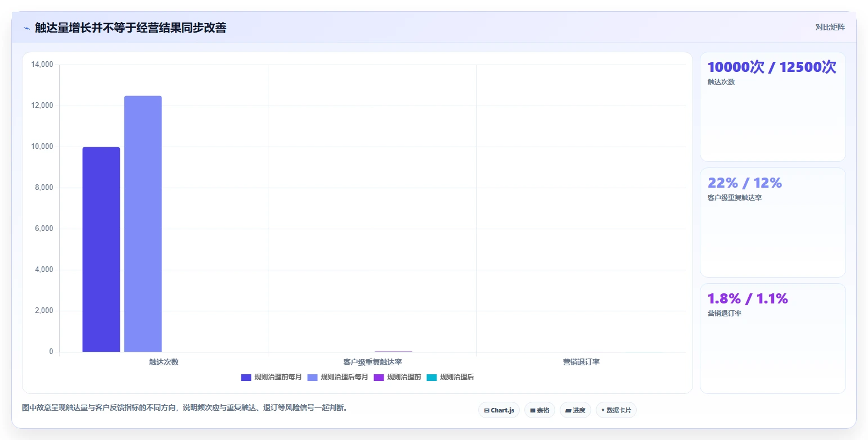Click the title 触达量增长并不等于经营结果同步改善

click(131, 28)
